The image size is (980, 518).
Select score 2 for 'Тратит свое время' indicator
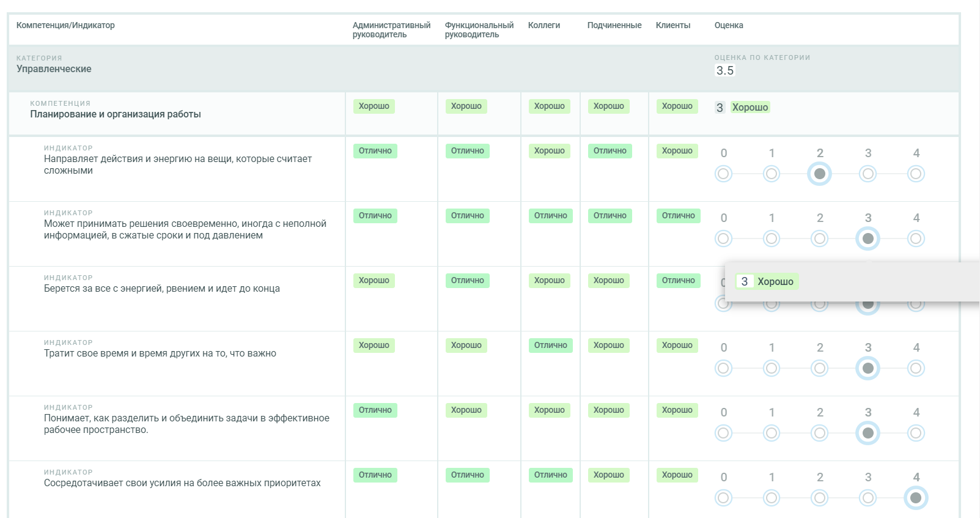(x=820, y=368)
